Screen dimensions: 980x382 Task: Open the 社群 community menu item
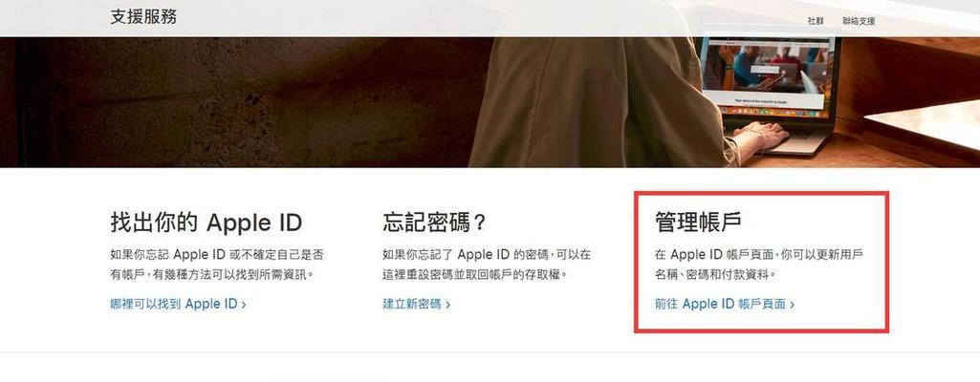[816, 21]
